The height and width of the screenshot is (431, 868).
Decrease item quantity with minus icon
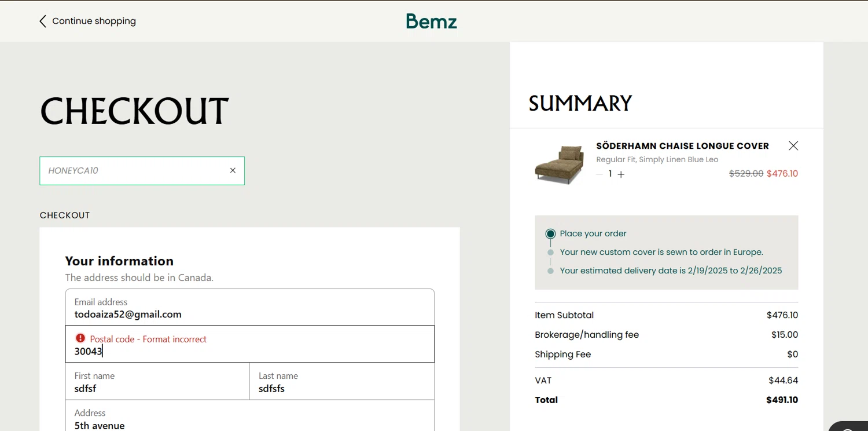(599, 174)
